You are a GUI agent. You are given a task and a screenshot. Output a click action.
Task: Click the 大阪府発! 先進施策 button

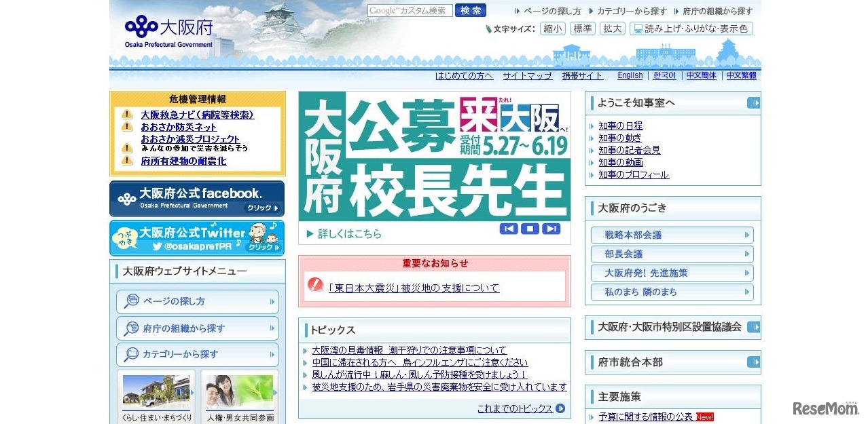[672, 273]
